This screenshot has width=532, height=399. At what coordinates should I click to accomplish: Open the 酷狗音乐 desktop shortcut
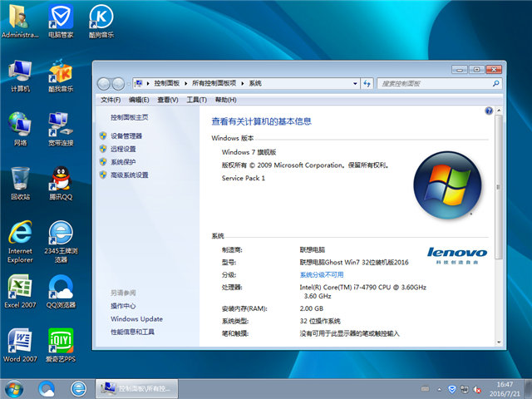[100, 18]
